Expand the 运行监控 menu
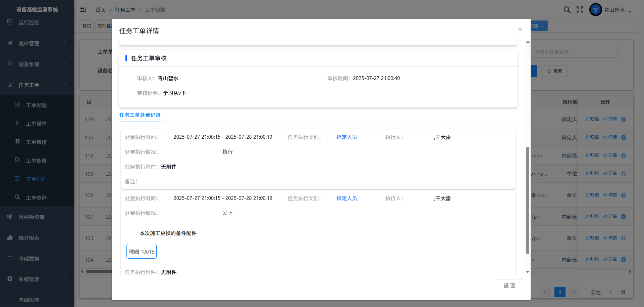The image size is (644, 307). click(37, 23)
